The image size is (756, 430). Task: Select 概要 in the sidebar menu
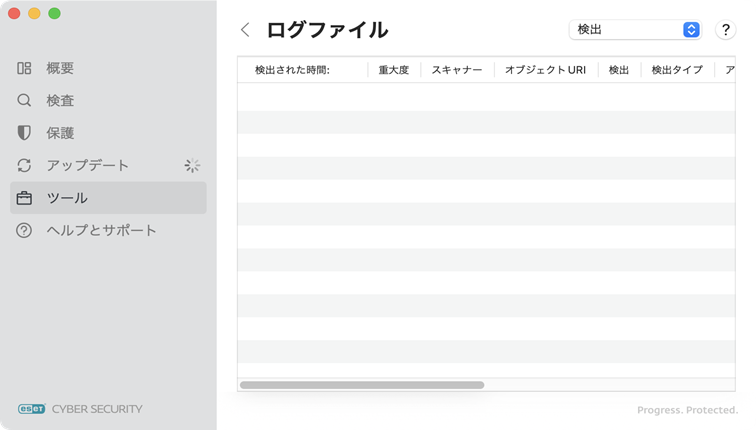[60, 68]
